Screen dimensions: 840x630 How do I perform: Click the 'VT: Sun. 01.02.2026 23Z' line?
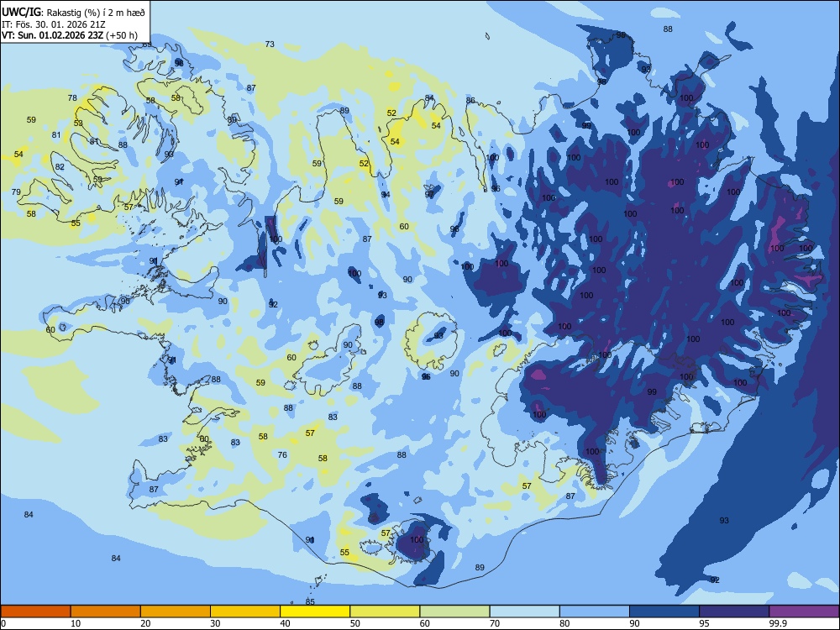click(x=53, y=35)
